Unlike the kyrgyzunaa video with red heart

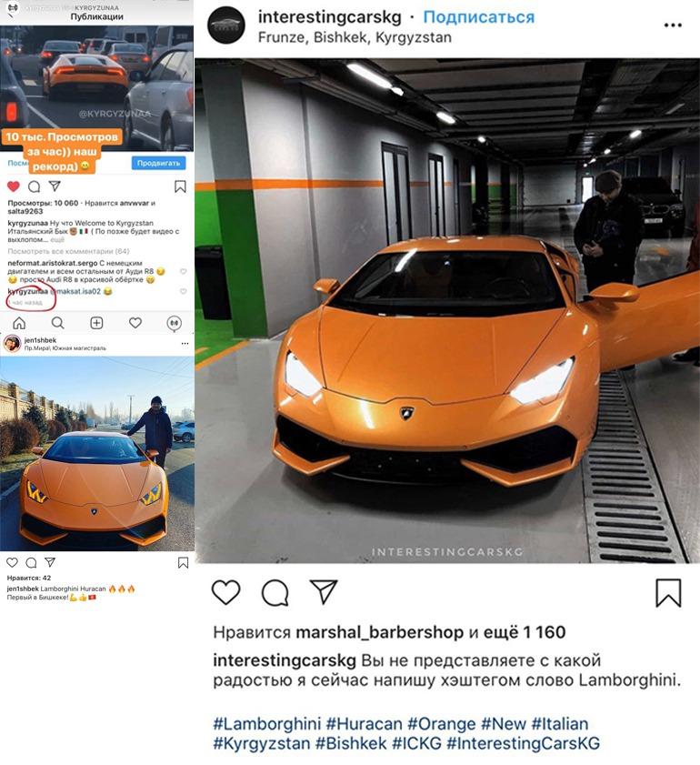coord(14,186)
